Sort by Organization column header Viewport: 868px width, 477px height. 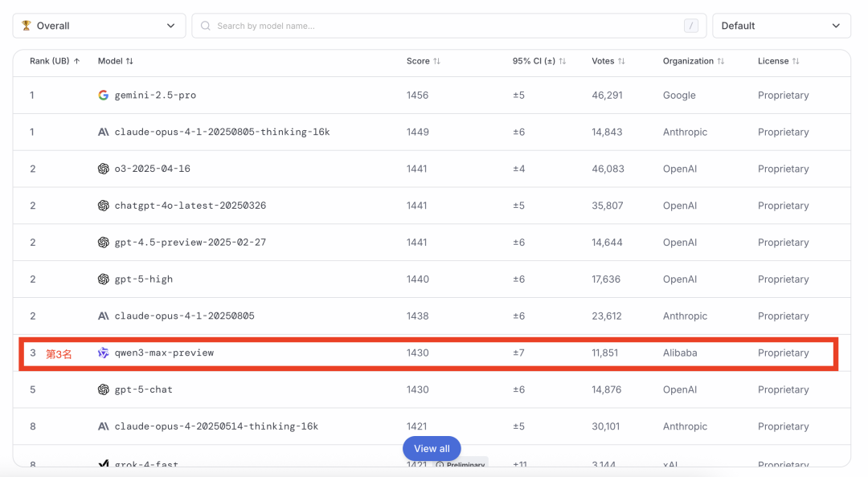coord(694,61)
